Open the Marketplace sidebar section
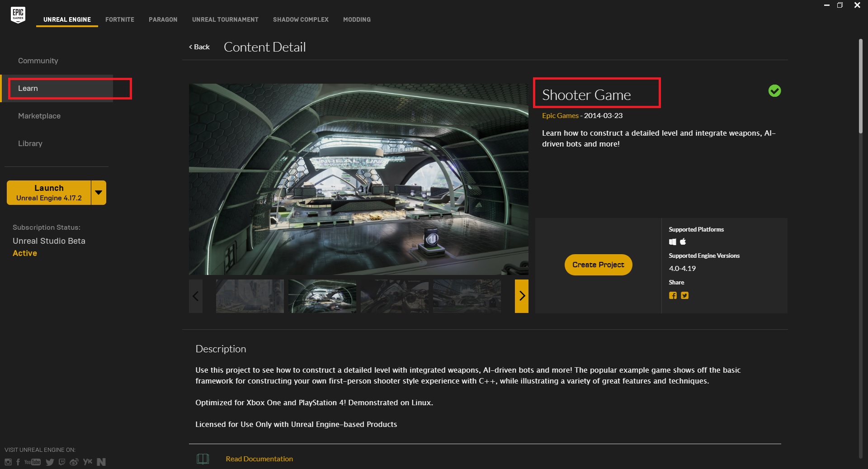Screen dimensions: 868x469 39,116
